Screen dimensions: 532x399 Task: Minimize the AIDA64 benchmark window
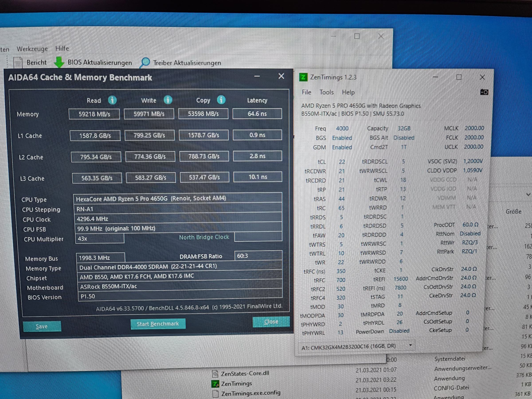(x=257, y=76)
